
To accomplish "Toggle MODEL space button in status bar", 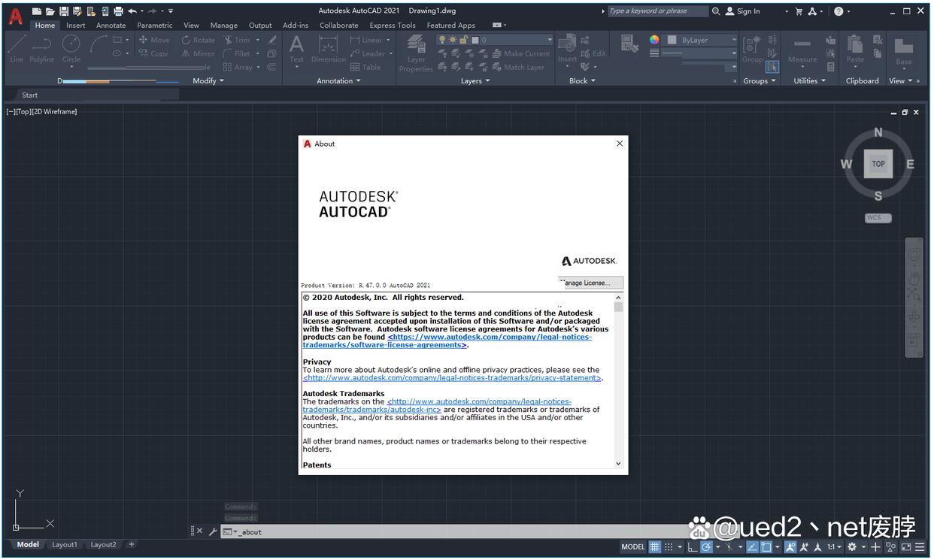I will (x=633, y=546).
